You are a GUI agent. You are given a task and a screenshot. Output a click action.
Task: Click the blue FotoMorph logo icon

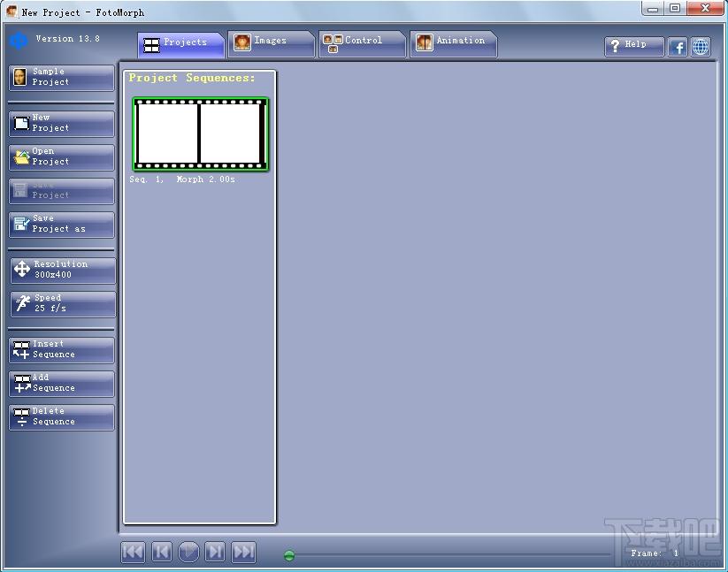click(19, 41)
